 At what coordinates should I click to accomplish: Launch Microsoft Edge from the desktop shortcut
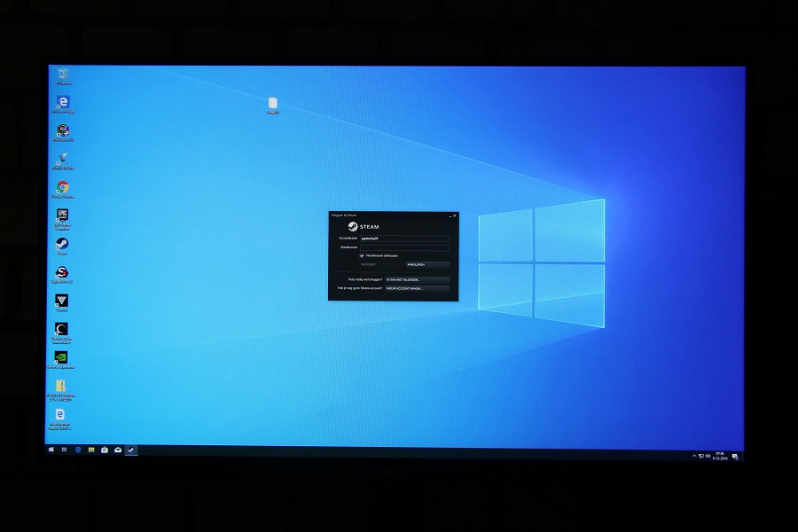63,102
